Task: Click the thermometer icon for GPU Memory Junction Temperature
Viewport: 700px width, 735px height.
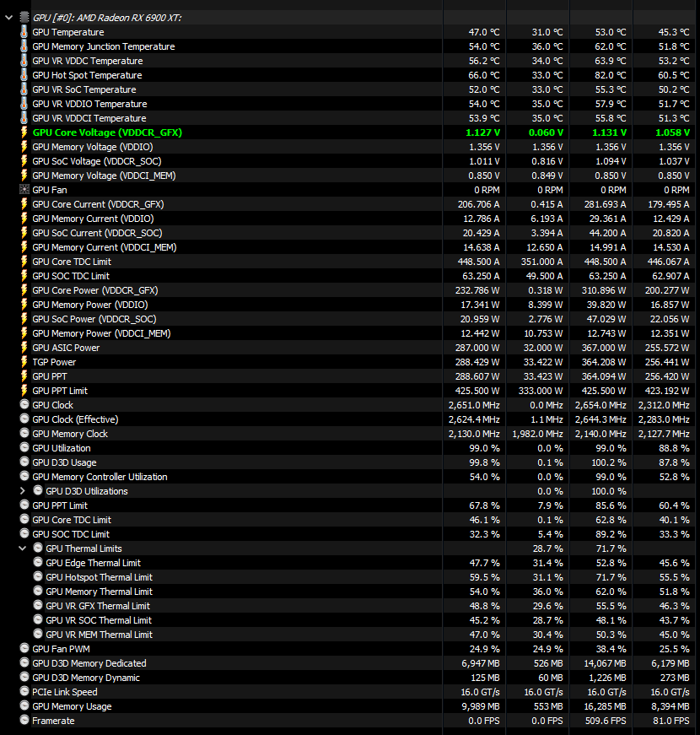Action: 24,46
